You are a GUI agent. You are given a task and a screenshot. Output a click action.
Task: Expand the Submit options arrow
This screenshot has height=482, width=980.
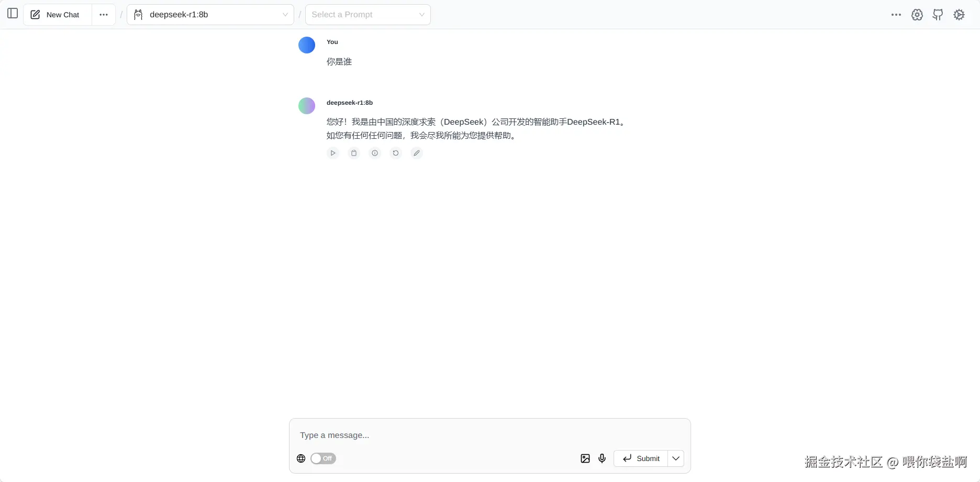coord(676,458)
